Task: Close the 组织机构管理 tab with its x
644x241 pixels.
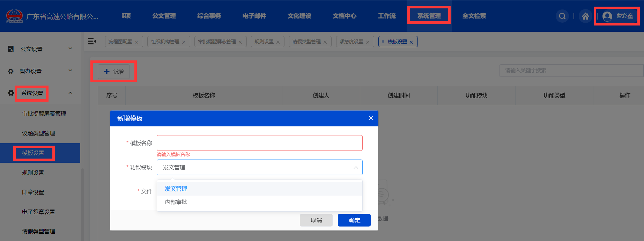Action: pos(184,42)
